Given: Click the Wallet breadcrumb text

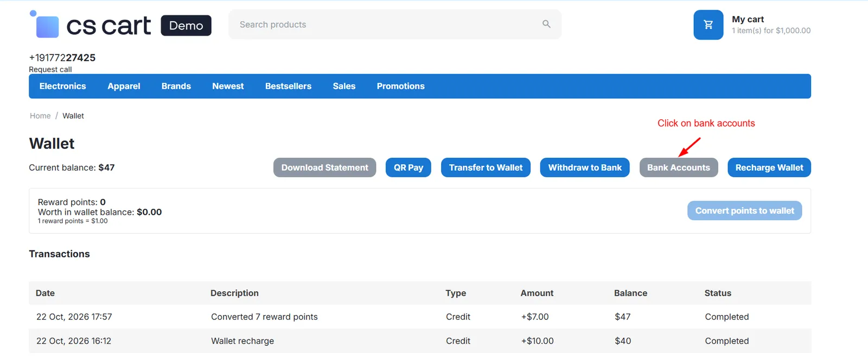Looking at the screenshot, I should point(73,116).
